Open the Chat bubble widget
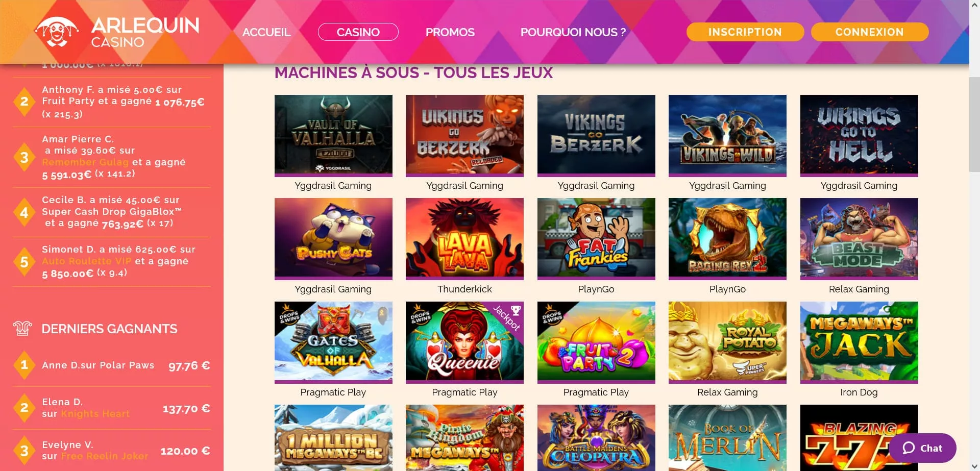Screen dimensions: 980x471 [922, 448]
